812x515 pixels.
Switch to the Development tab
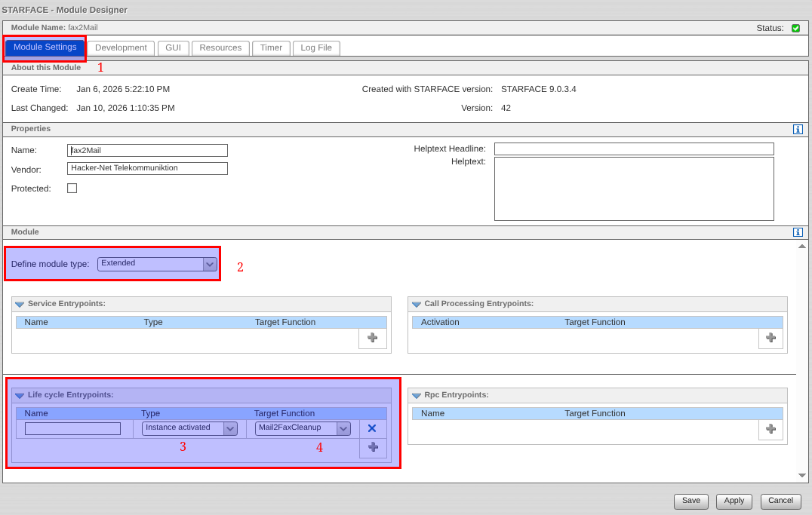point(121,48)
